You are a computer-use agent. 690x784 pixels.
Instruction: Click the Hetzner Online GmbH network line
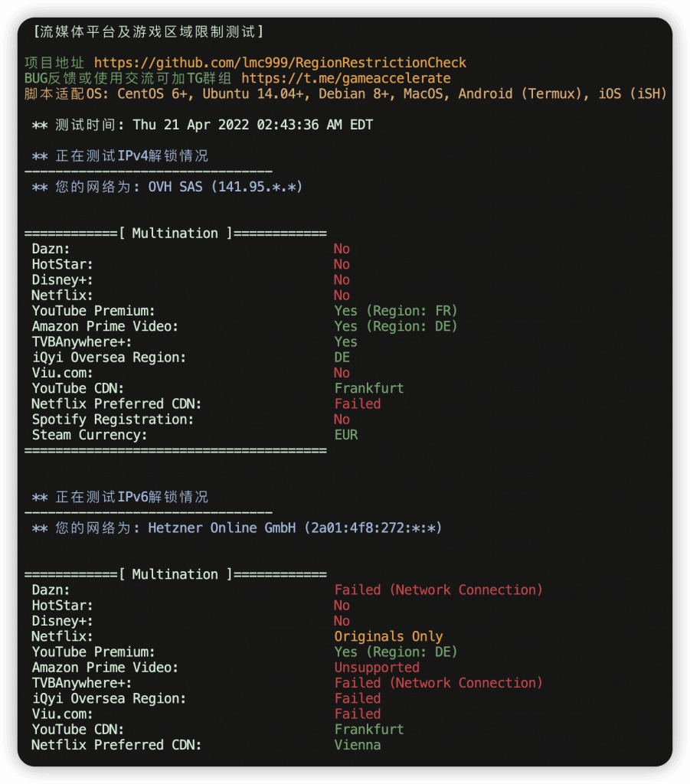(237, 528)
